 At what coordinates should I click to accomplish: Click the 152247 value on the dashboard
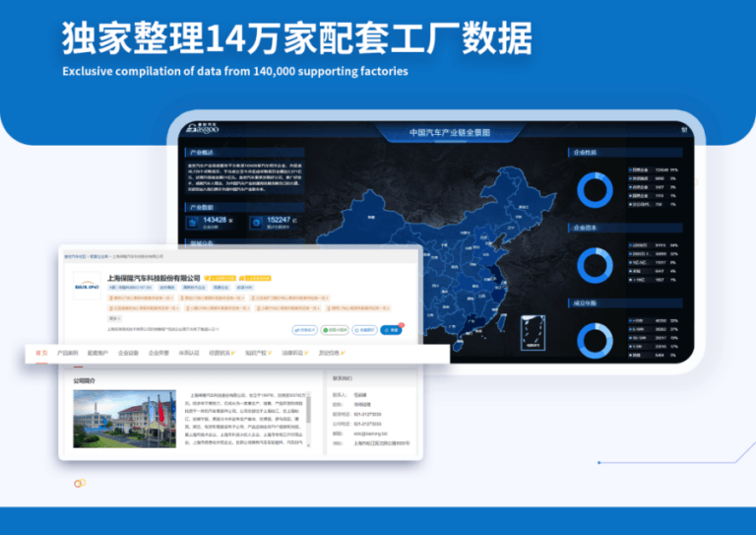click(279, 220)
